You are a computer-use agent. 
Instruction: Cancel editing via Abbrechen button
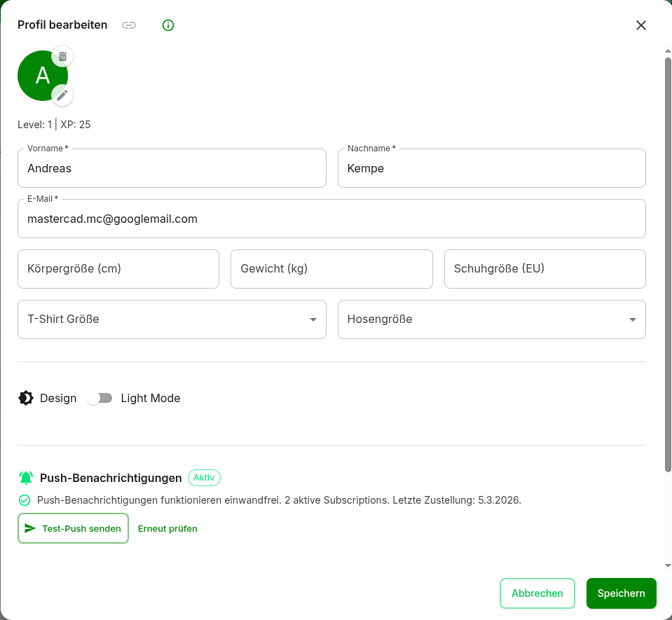point(537,593)
